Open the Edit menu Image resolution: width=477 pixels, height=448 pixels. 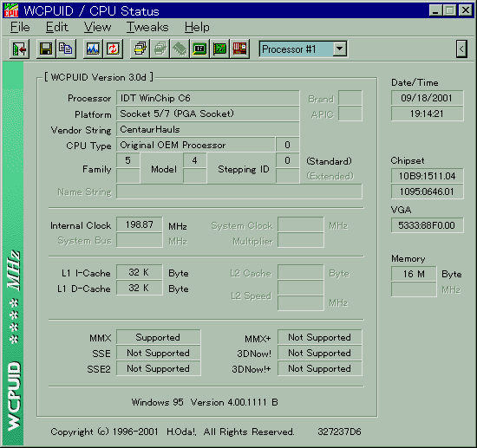click(57, 28)
